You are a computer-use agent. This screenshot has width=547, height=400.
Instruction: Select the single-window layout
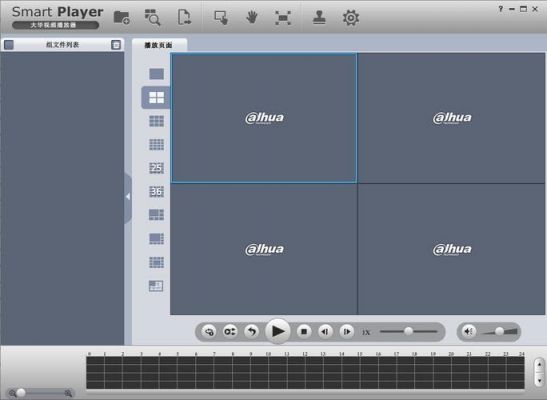tap(156, 74)
